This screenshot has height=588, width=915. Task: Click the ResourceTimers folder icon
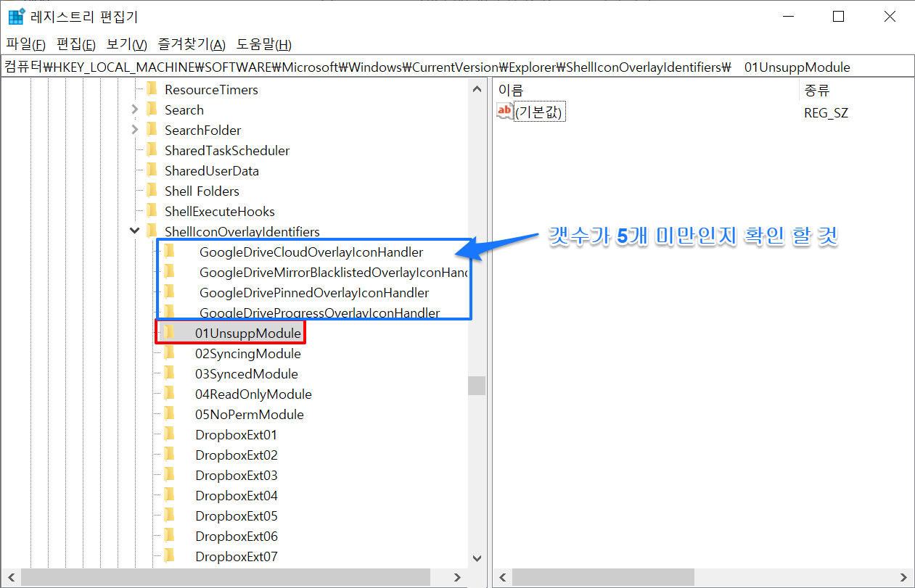pos(152,89)
